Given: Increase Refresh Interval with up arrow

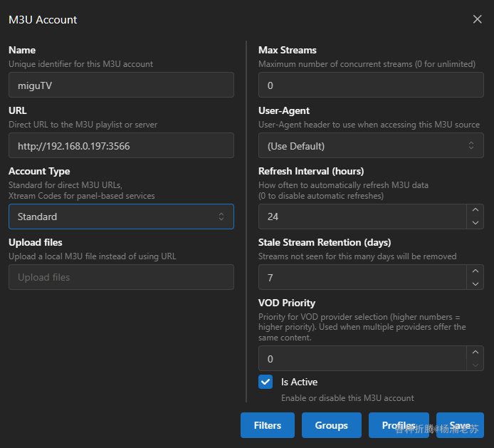Looking at the screenshot, I should [x=475, y=210].
